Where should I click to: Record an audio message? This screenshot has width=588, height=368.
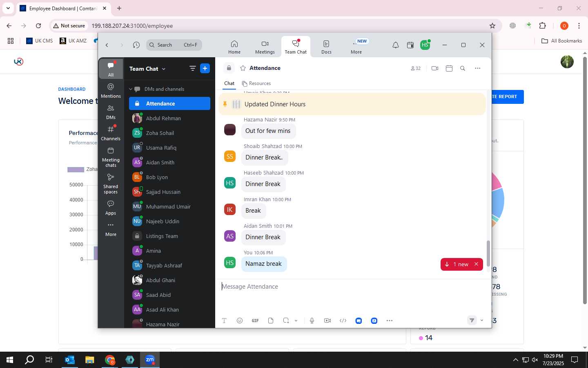coord(312,321)
